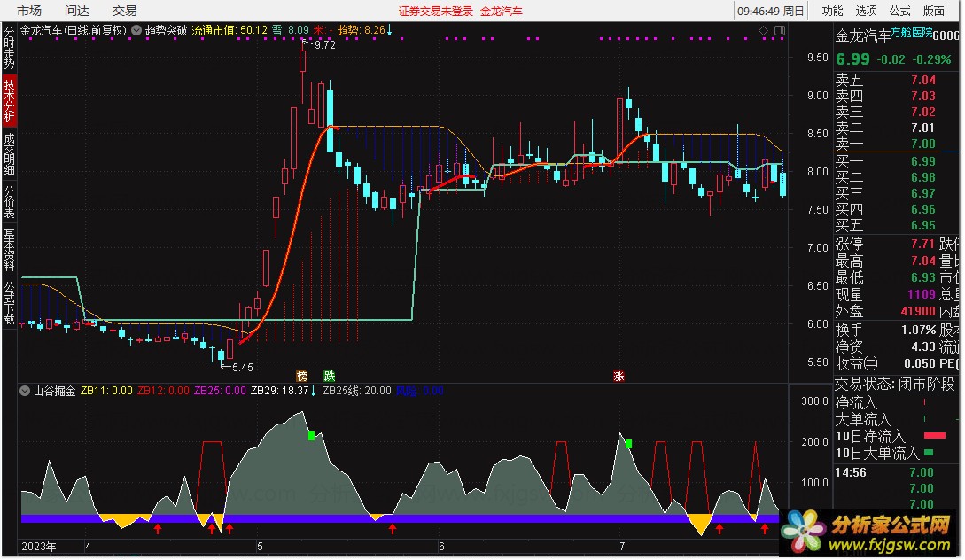Click the 交易状态: 闭市阶段 status
The width and height of the screenshot is (965, 560).
point(895,385)
